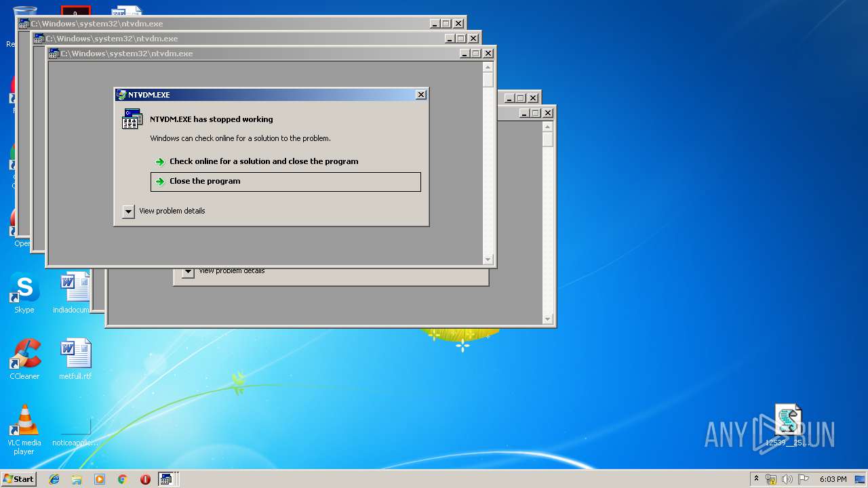
Task: Select the VLC media player desktop shortcut
Action: pos(24,430)
